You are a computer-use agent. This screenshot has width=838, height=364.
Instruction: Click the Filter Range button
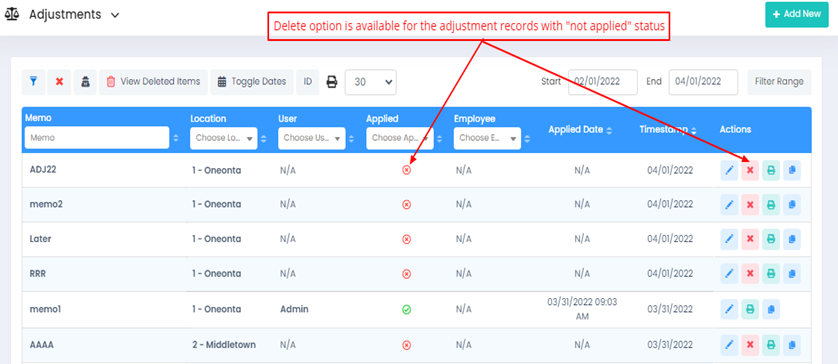click(779, 82)
